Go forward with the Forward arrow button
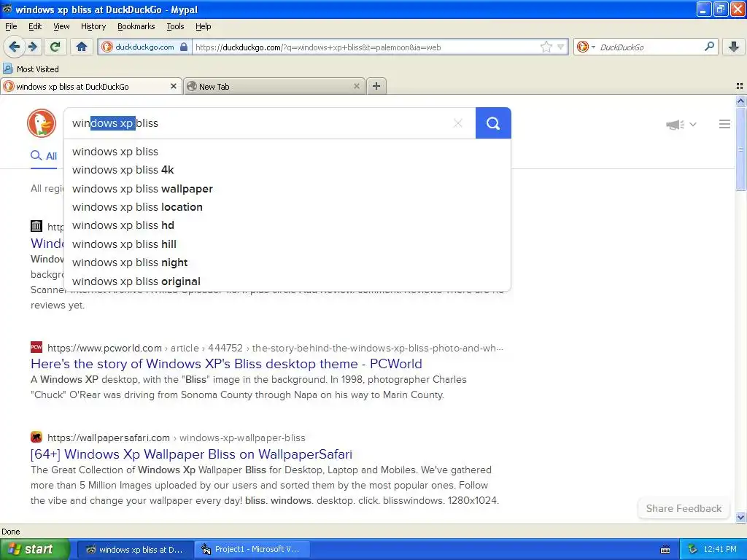Image resolution: width=747 pixels, height=560 pixels. coord(32,47)
